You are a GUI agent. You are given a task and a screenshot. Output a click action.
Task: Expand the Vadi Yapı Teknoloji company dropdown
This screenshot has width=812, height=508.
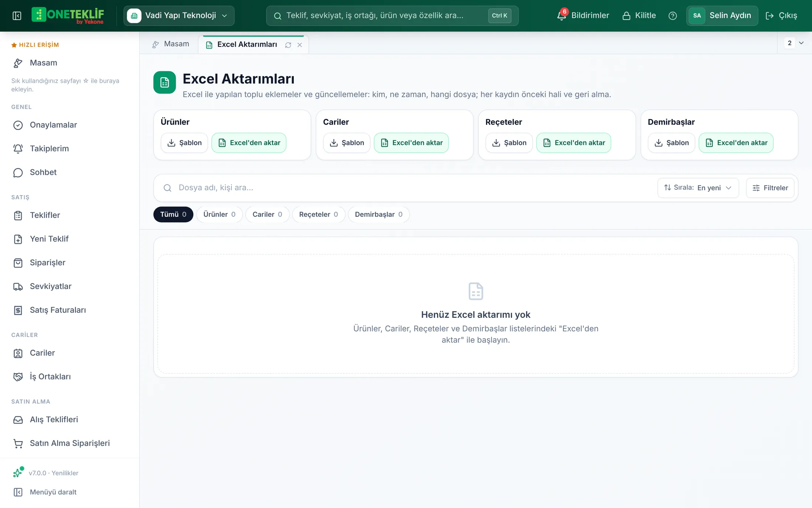179,16
